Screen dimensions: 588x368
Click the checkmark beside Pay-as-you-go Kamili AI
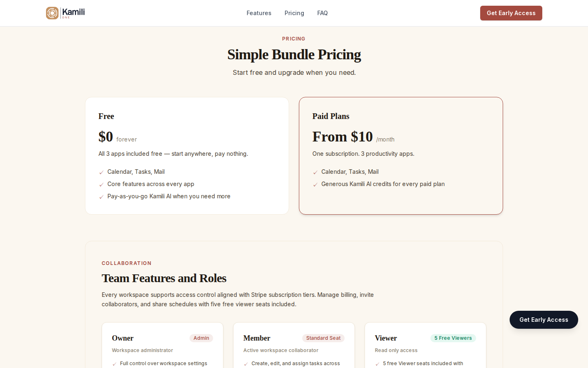point(101,197)
